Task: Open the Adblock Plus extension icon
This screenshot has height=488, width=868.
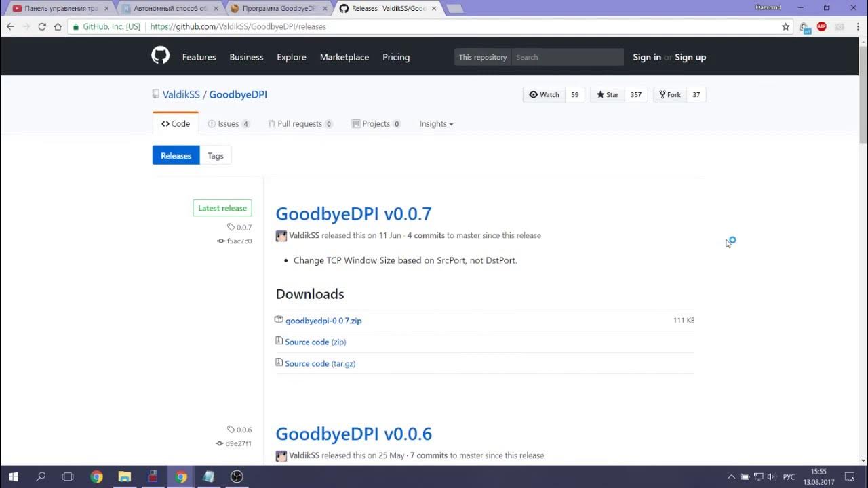Action: tap(822, 27)
